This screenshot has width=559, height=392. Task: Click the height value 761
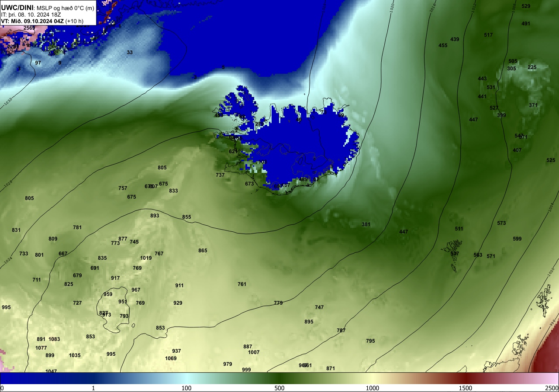[x=242, y=284]
